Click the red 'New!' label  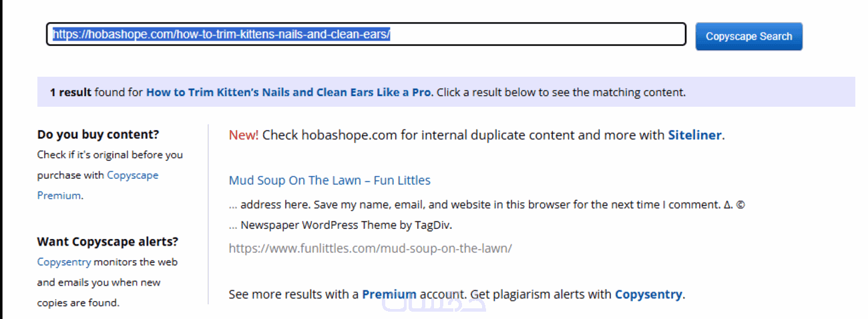tap(243, 135)
